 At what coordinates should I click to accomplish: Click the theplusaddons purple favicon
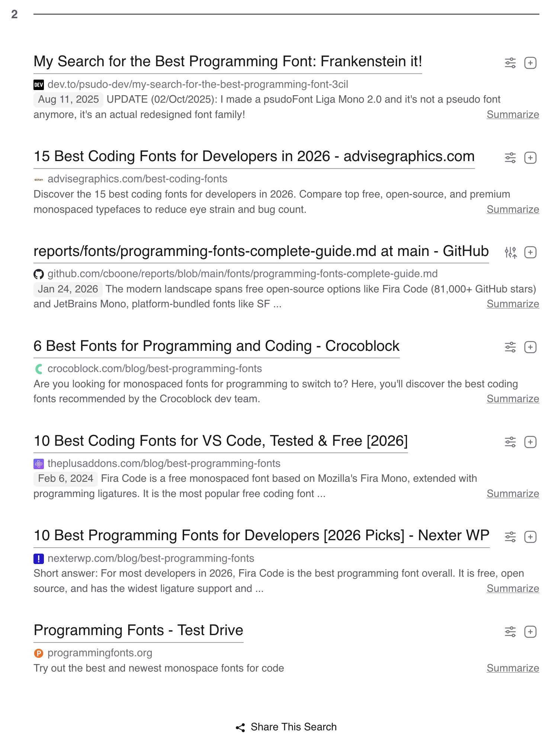click(39, 464)
